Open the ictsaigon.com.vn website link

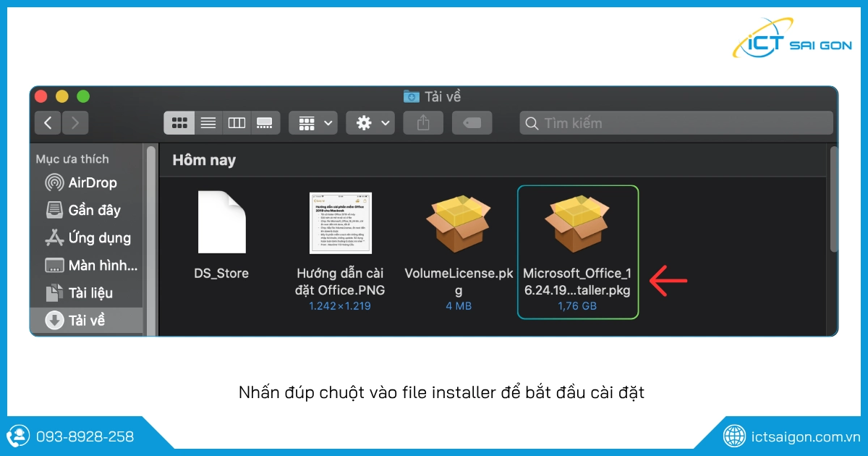click(805, 437)
